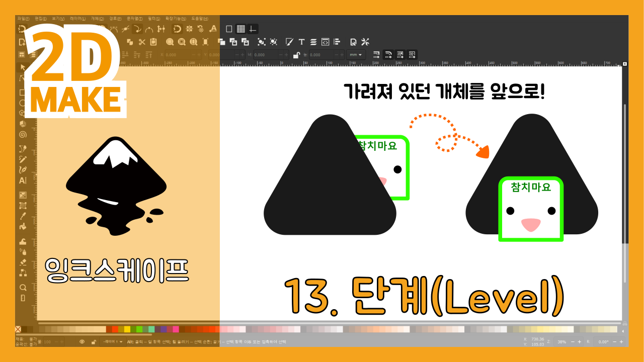Select the Text tool in left toolbox
Screen dimensions: 644x362
(x=23, y=180)
